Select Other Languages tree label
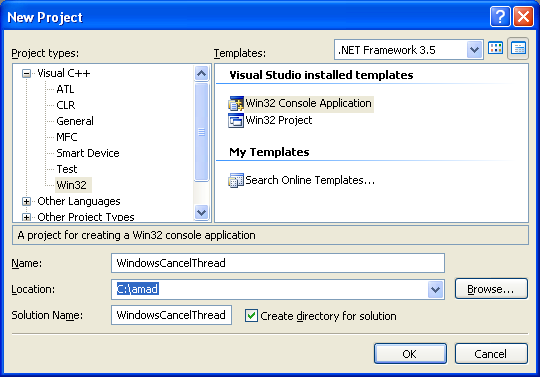Screen dimensions: 540x377 click(x=79, y=201)
